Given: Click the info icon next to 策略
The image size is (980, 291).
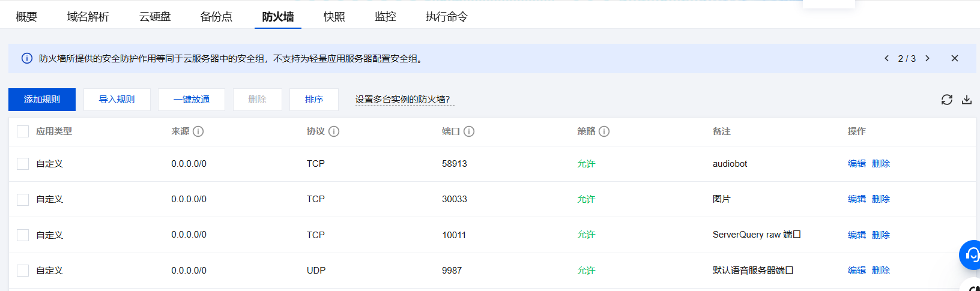Looking at the screenshot, I should click(604, 131).
